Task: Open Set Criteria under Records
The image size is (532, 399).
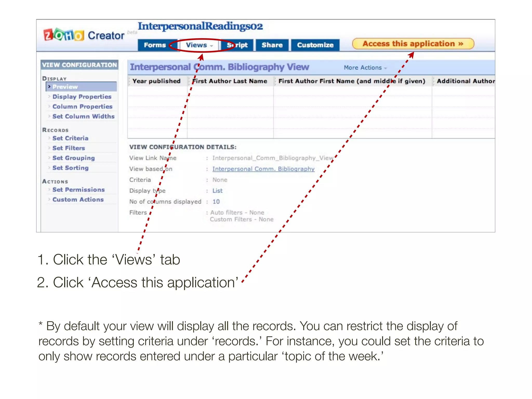Action: [70, 138]
